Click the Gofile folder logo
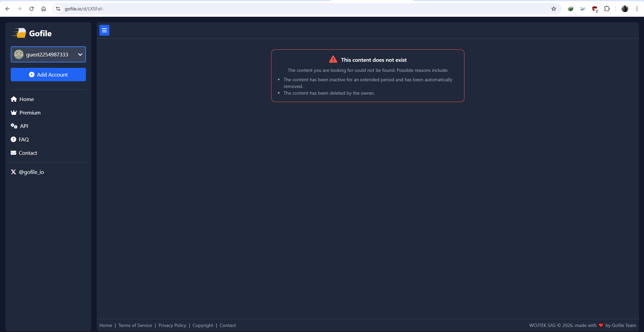644x332 pixels. (19, 33)
